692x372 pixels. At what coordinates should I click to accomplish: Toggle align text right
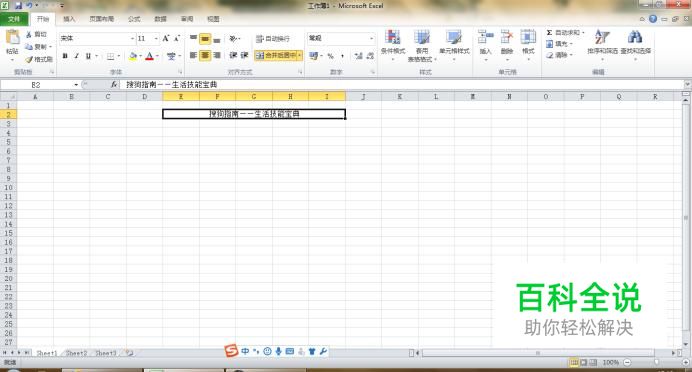point(217,55)
